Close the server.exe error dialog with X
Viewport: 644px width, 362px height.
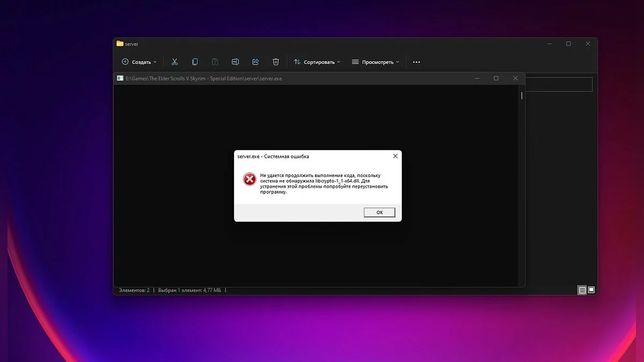[x=396, y=156]
